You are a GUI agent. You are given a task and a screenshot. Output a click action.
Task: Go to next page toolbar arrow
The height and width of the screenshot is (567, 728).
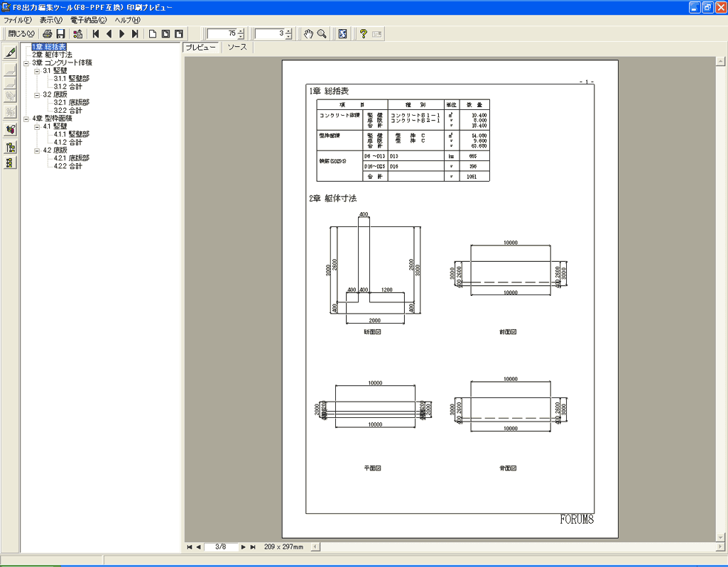[122, 34]
